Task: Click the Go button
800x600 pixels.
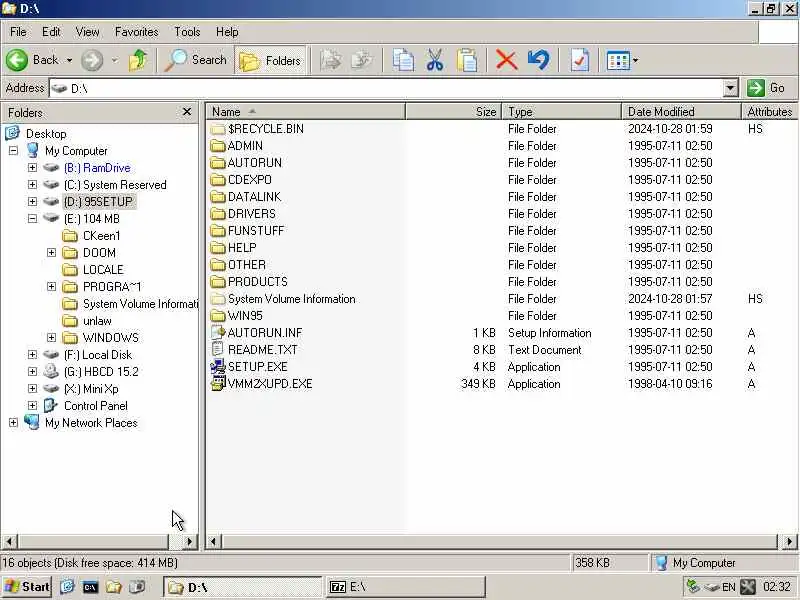Action: tap(766, 88)
